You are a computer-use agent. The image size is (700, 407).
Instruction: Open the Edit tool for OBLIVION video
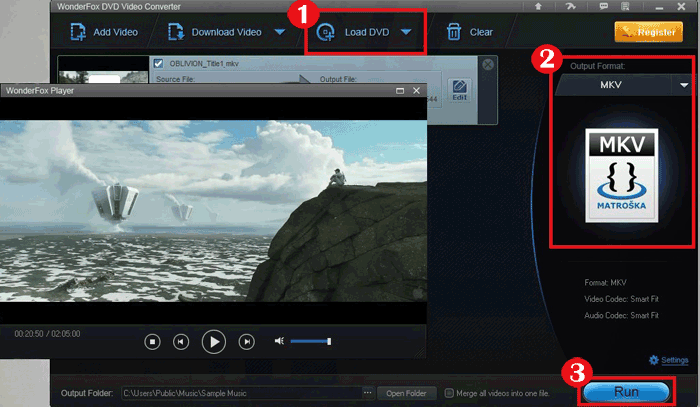(x=459, y=91)
